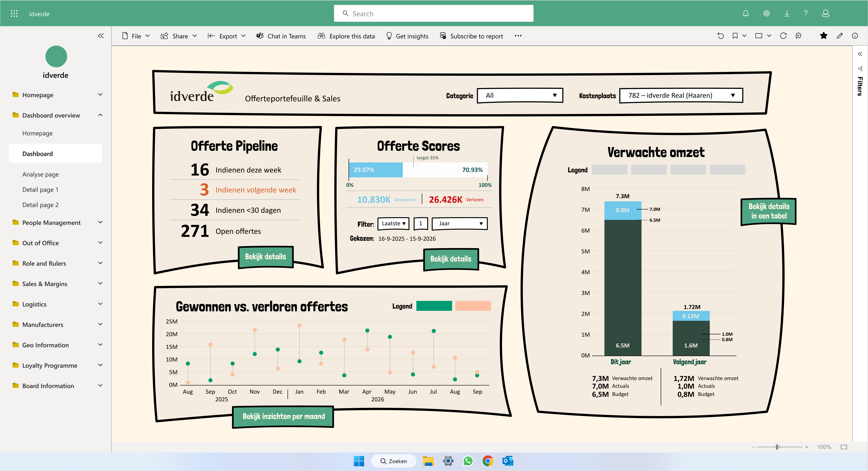
Task: Click Get insights in toolbar
Action: pyautogui.click(x=407, y=36)
